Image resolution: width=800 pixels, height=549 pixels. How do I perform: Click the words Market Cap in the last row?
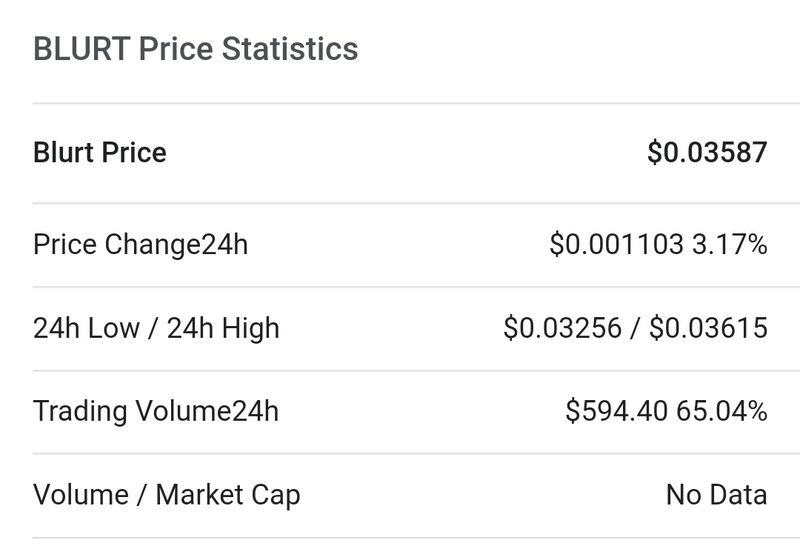[x=228, y=494]
